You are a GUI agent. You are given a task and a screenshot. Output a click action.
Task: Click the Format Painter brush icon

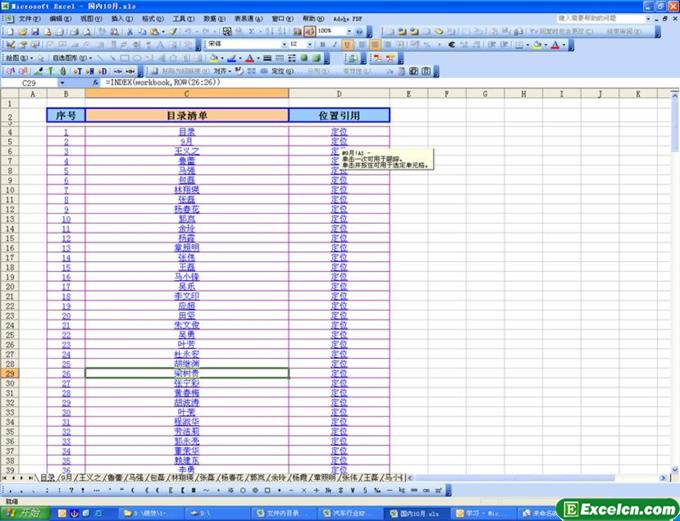pos(172,31)
